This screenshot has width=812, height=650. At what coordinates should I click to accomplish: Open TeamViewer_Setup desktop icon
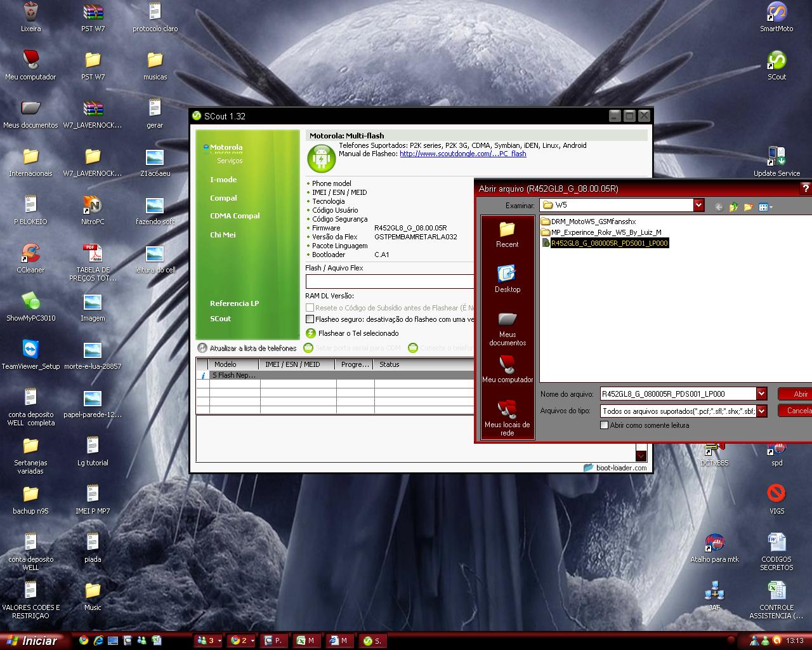(x=30, y=355)
